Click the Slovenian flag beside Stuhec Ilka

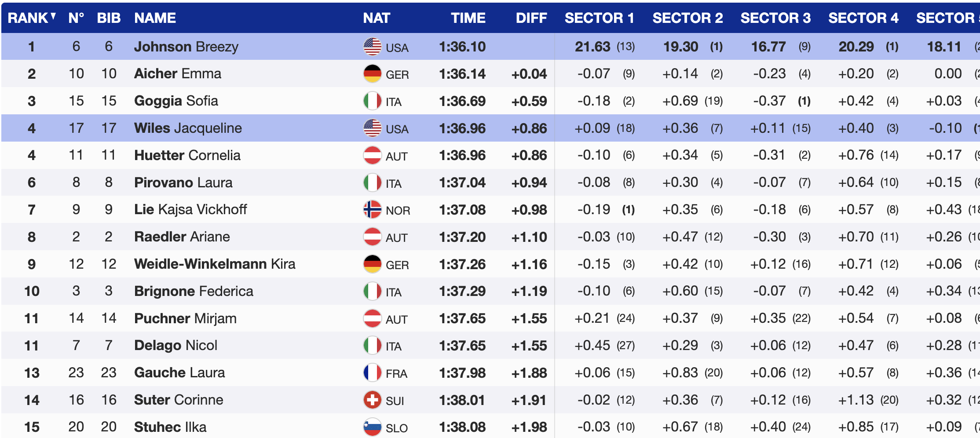point(372,427)
